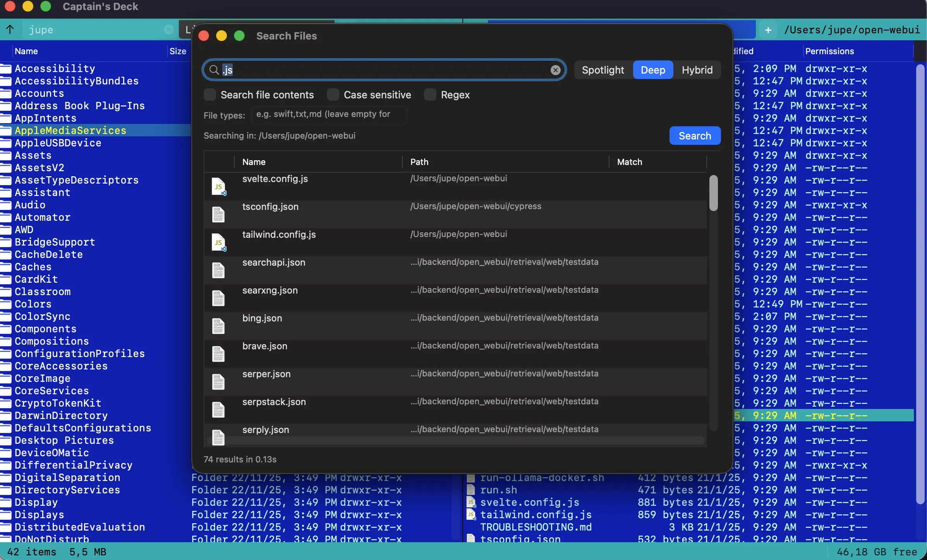The image size is (927, 560).
Task: Switch to Hybrid search mode
Action: tap(697, 70)
